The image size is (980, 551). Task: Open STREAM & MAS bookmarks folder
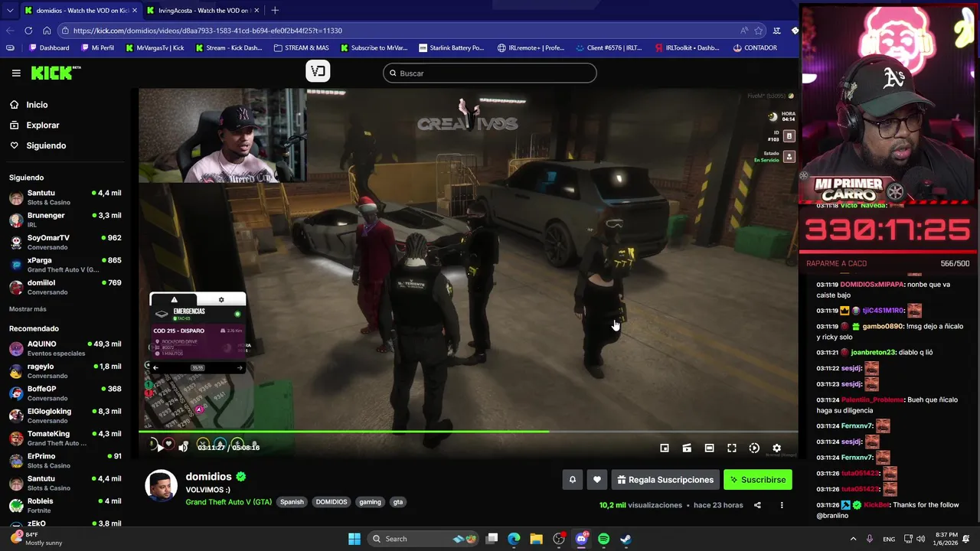pyautogui.click(x=301, y=47)
